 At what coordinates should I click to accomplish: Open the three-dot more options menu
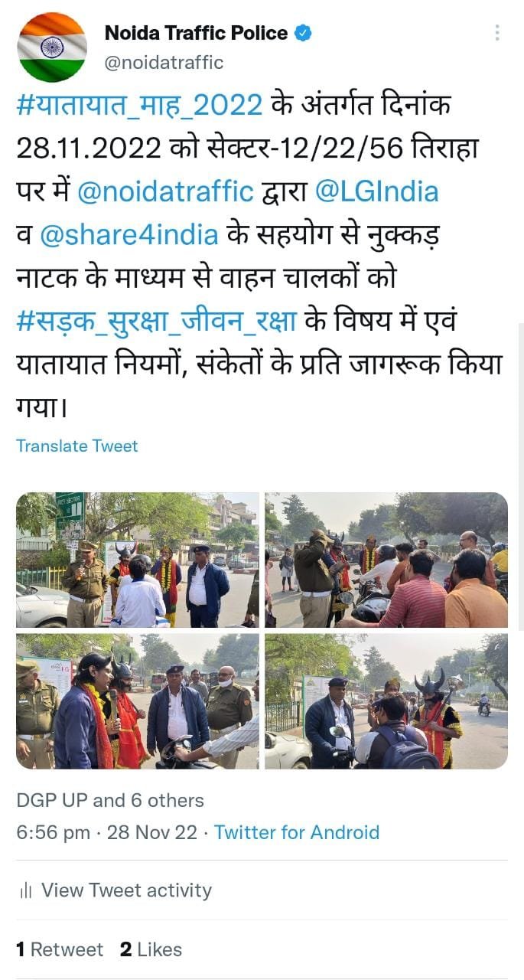click(497, 32)
